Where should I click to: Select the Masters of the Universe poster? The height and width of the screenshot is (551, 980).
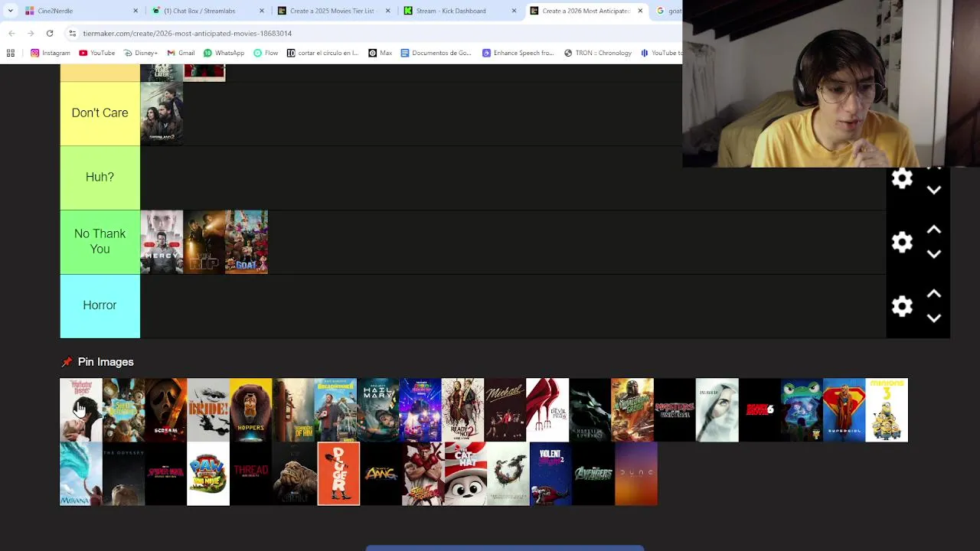click(x=675, y=410)
